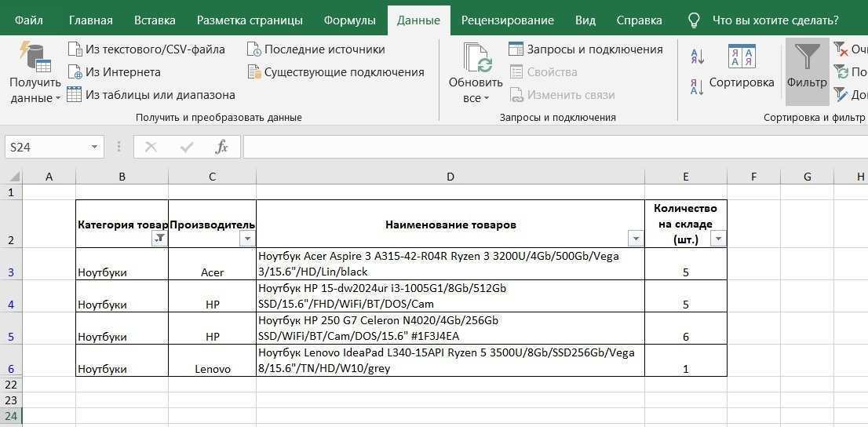
Task: Select the Lenovo IdeaPad L340 product cell
Action: 450,360
